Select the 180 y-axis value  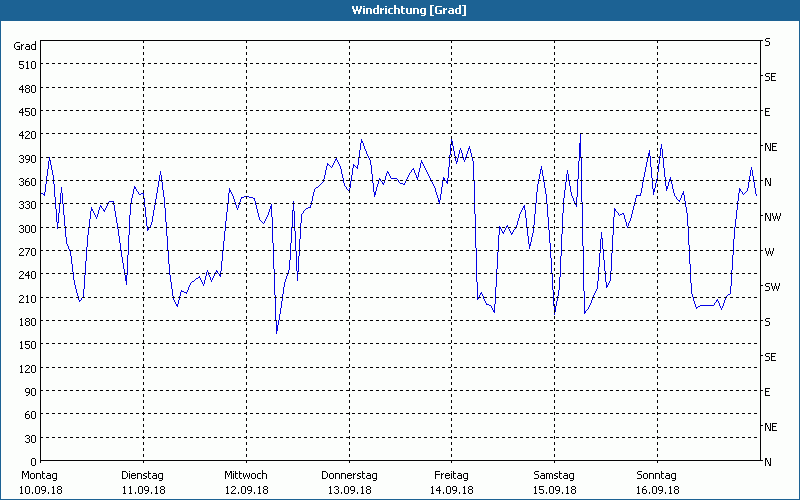pyautogui.click(x=28, y=322)
